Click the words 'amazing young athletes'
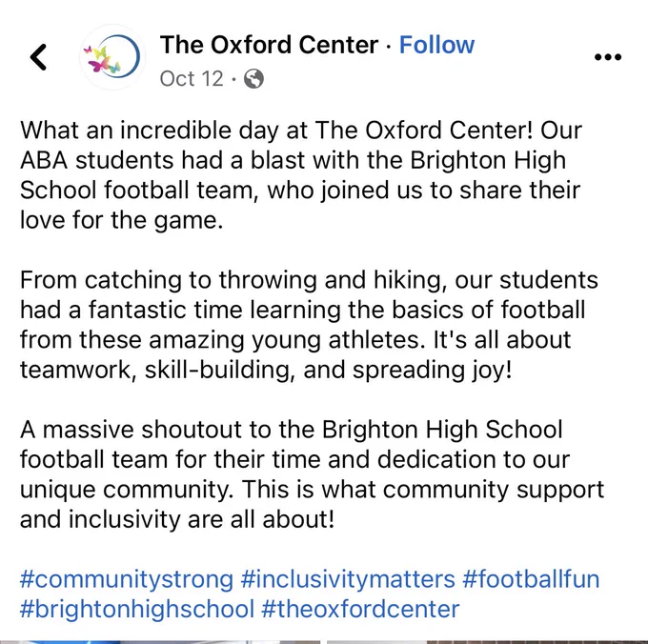Viewport: 648px width, 644px height. 287,340
